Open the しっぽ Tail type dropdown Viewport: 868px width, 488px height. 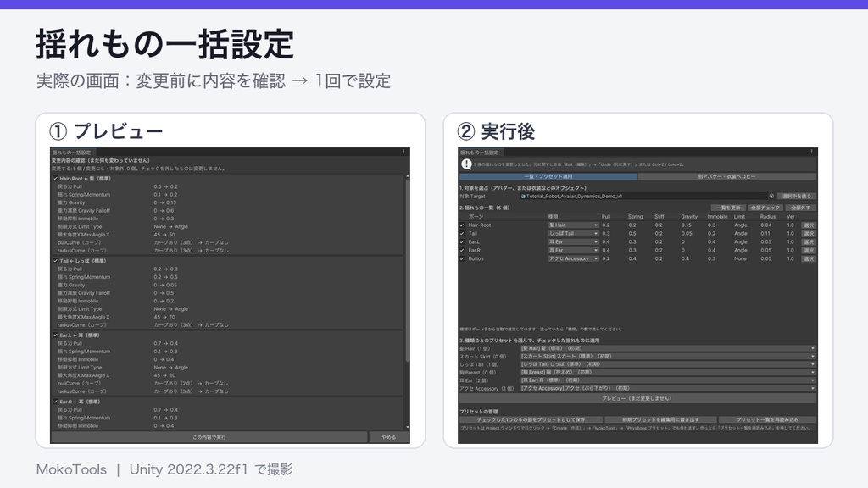pos(573,234)
